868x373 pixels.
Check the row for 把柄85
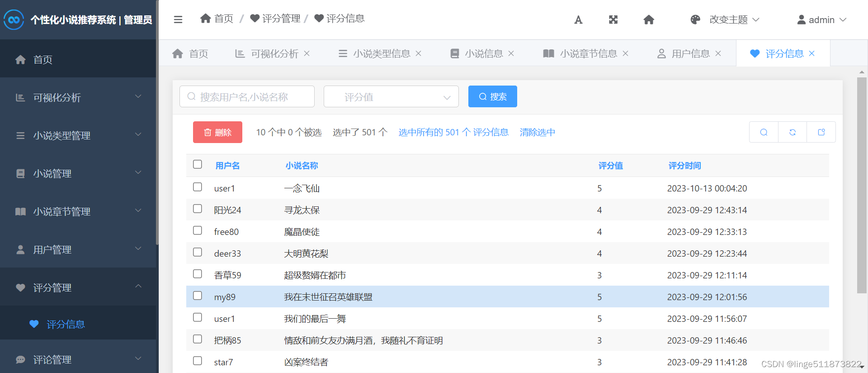tap(198, 339)
